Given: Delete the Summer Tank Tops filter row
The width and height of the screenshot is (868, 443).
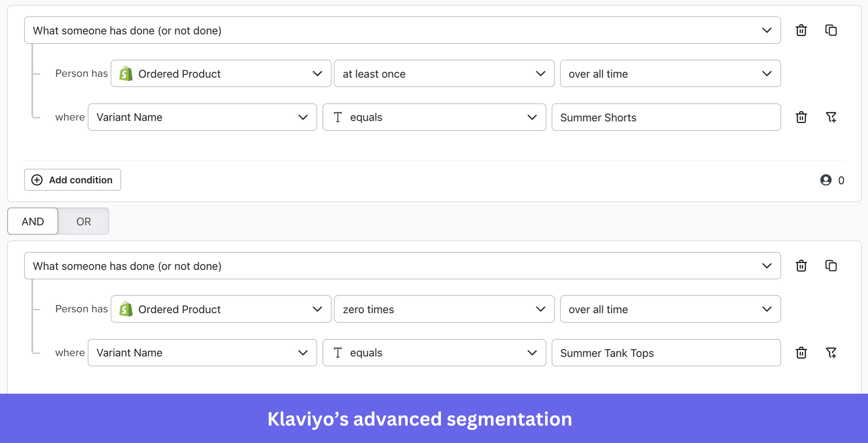Looking at the screenshot, I should pyautogui.click(x=801, y=353).
